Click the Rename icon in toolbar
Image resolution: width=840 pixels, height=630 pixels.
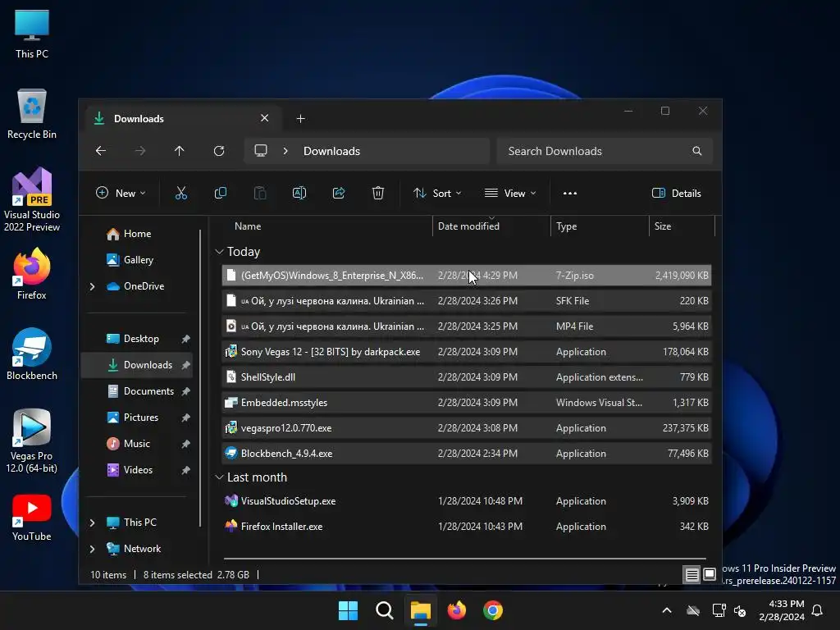299,194
